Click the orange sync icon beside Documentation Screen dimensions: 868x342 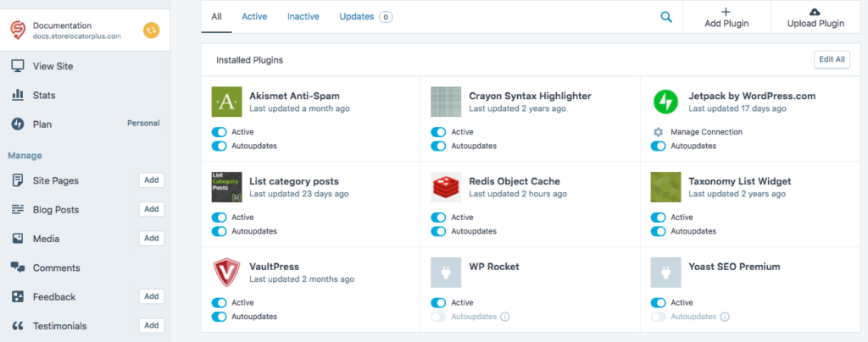coord(151,30)
